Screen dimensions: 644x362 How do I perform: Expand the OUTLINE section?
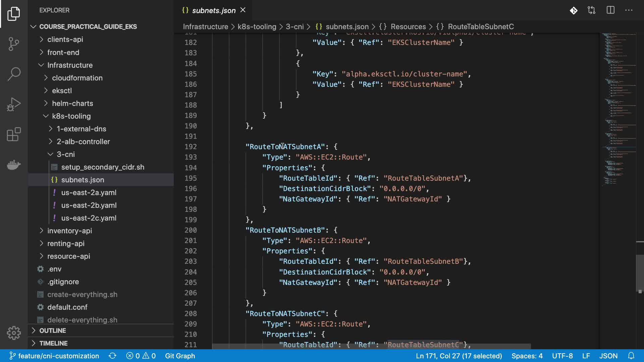point(53,330)
